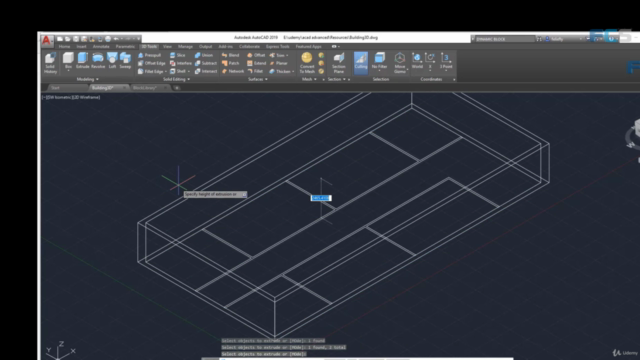The image size is (640, 360).
Task: Open the Sign In user account menu
Action: (563, 39)
